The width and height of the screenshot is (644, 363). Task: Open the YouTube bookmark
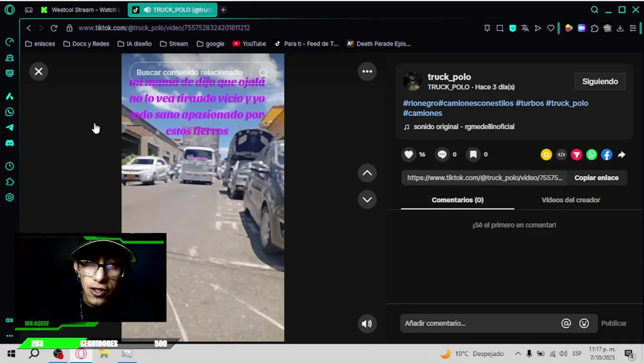[x=249, y=44]
